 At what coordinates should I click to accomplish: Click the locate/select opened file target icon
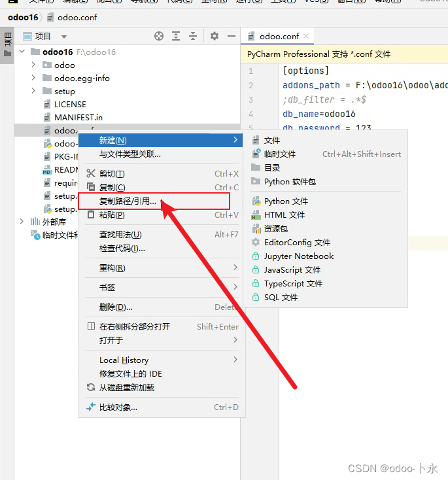click(159, 36)
